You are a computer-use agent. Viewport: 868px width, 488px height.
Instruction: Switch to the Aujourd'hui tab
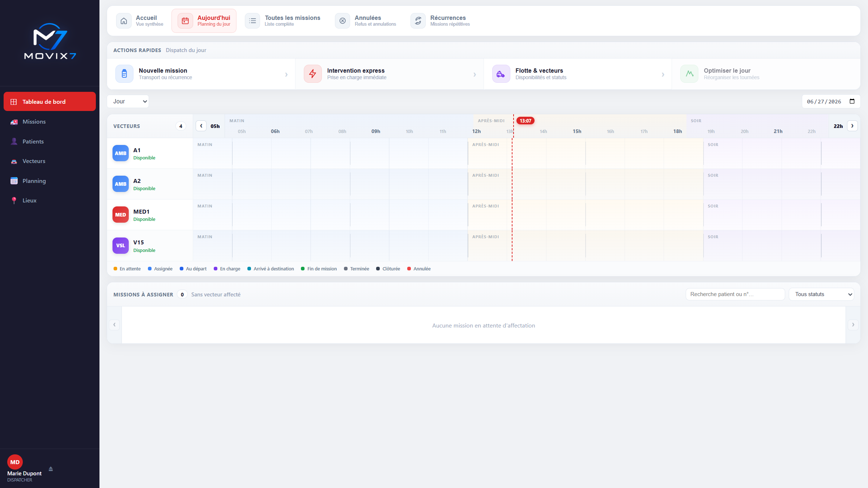click(x=204, y=21)
